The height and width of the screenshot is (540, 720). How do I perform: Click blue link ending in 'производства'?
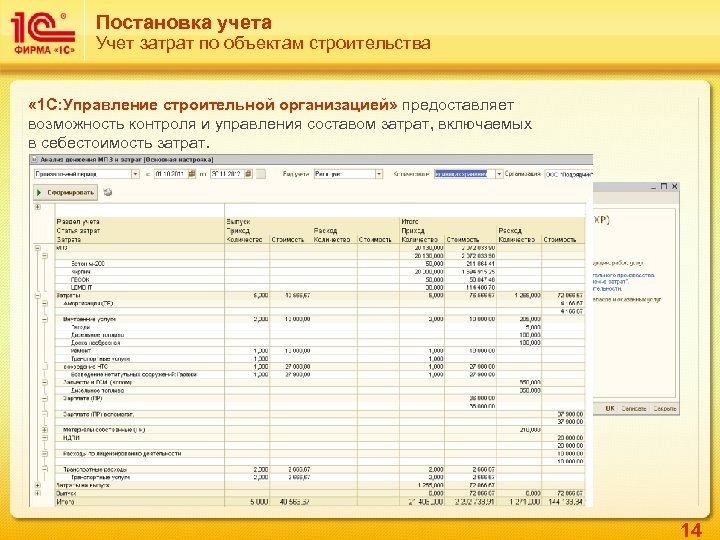tap(623, 276)
